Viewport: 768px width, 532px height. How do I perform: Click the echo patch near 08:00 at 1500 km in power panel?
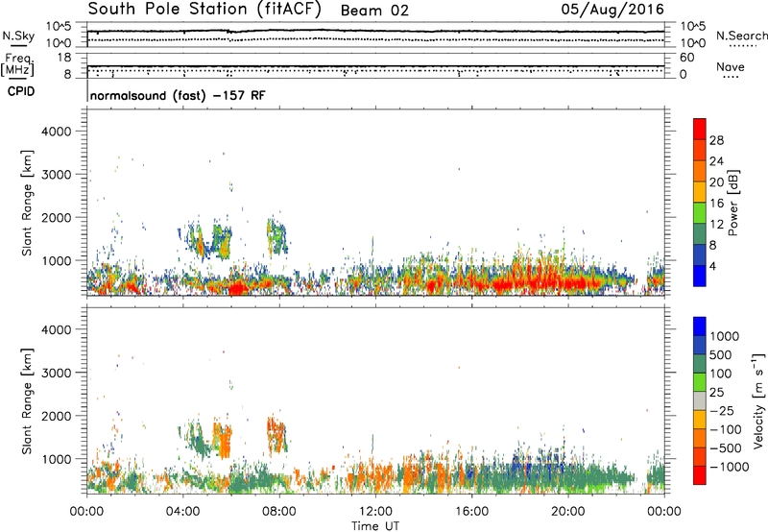[x=276, y=236]
